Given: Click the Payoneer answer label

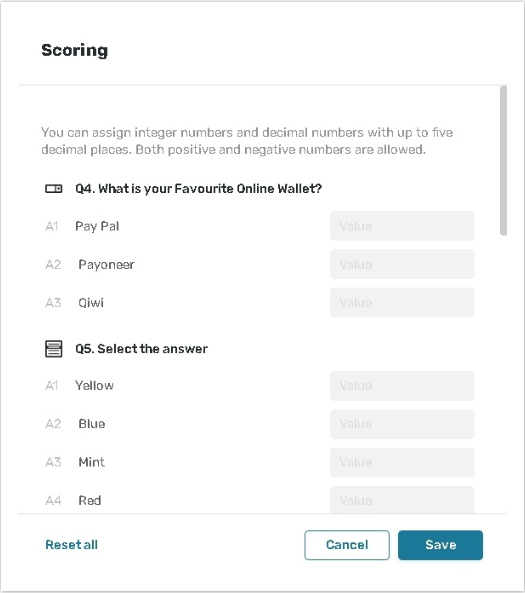Looking at the screenshot, I should [106, 264].
